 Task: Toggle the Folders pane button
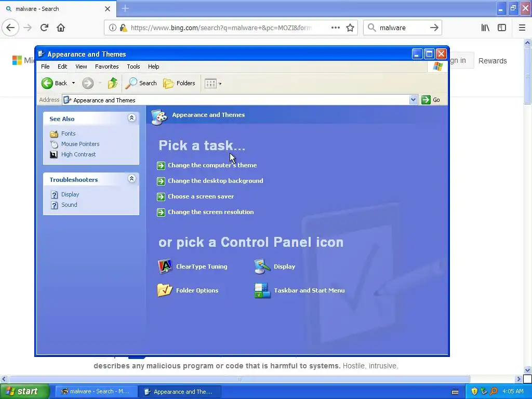point(179,83)
